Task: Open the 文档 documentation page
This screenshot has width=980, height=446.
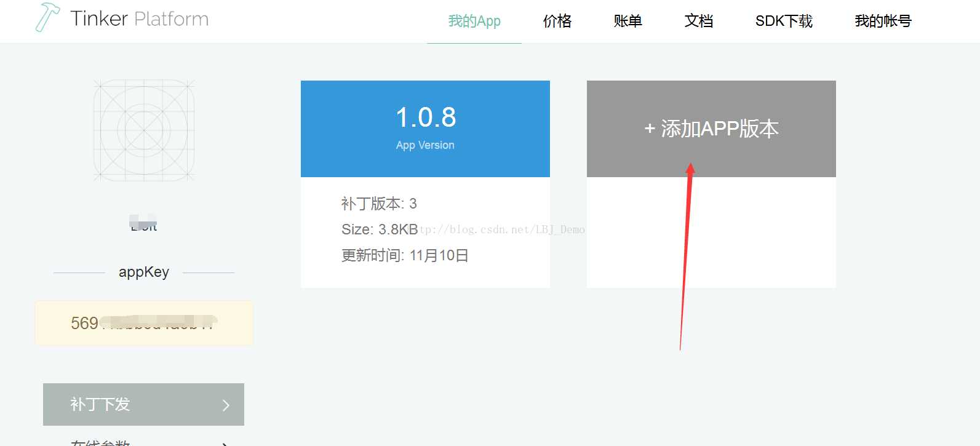Action: (699, 21)
